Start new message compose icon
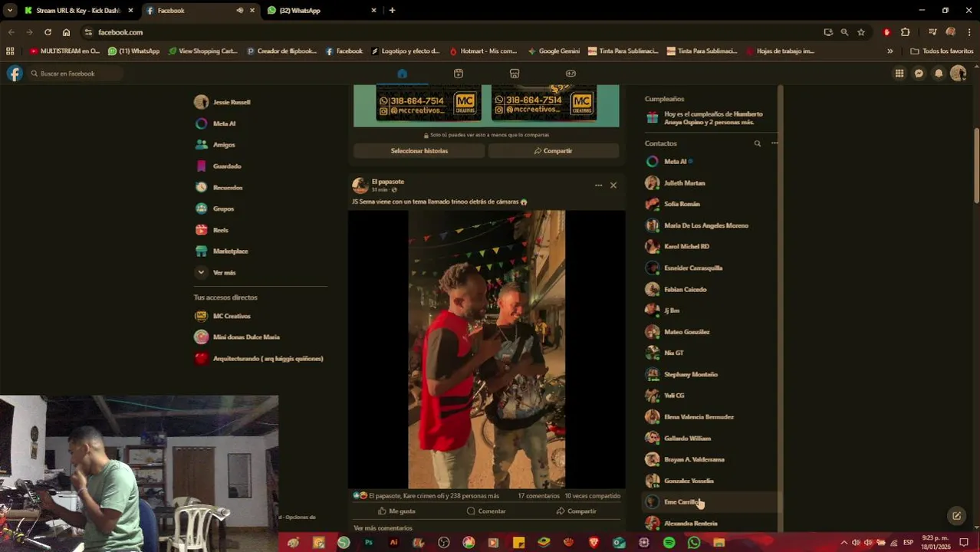Screen dimensions: 980x552 point(956,516)
